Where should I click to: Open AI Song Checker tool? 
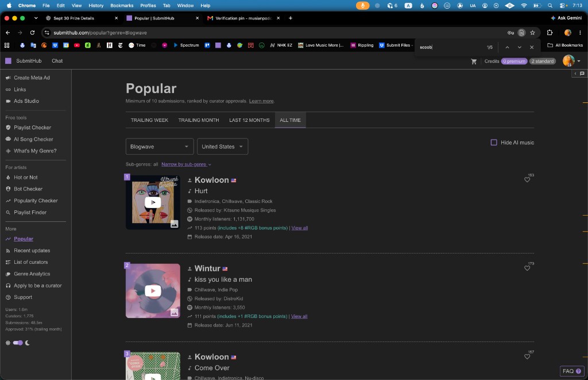point(33,139)
